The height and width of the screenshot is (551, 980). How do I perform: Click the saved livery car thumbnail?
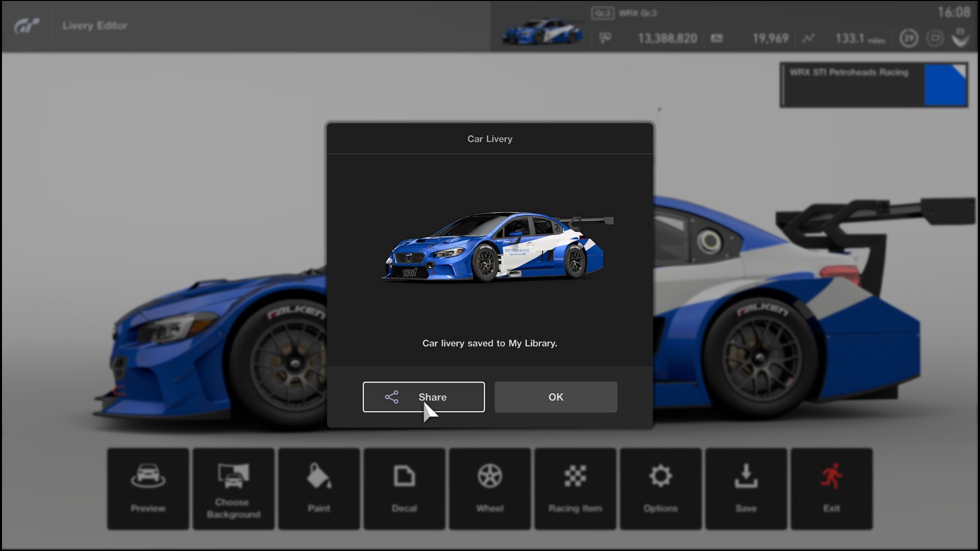tap(493, 247)
